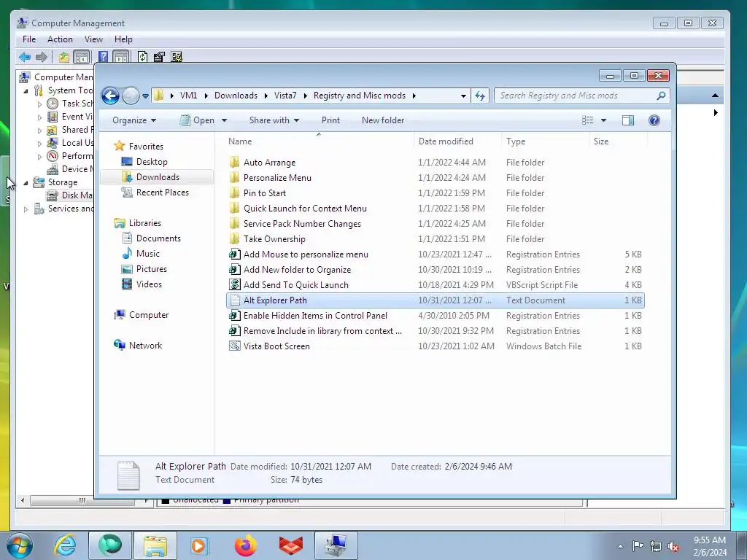Open Help menu in Computer Management
The image size is (747, 560).
tap(123, 39)
